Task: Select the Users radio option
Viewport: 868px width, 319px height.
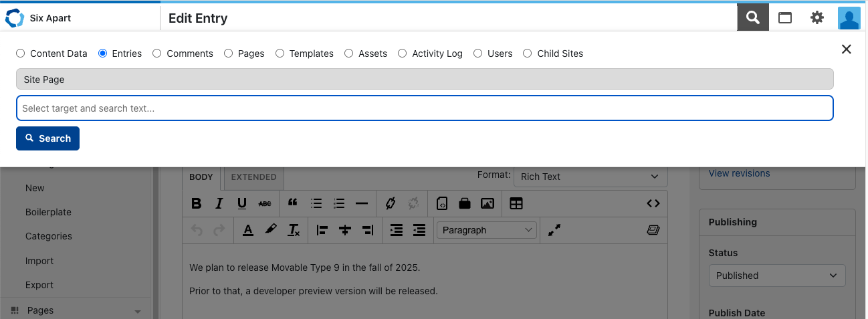Action: (x=478, y=54)
